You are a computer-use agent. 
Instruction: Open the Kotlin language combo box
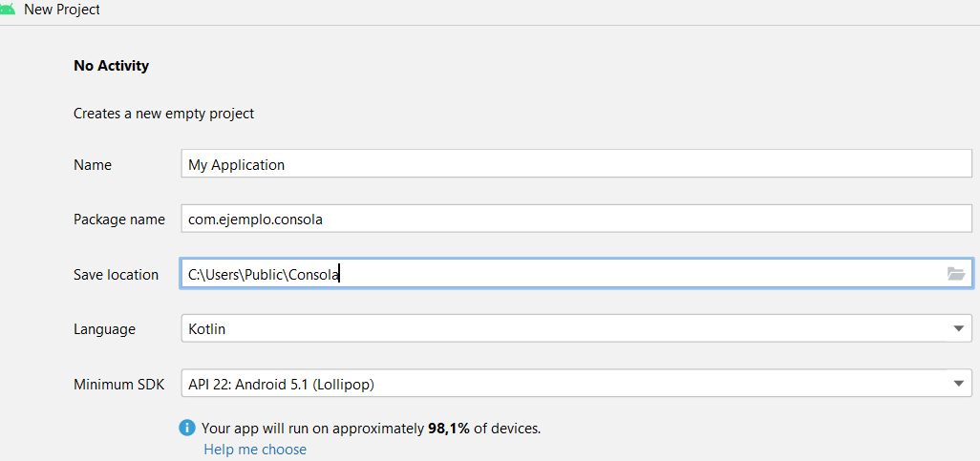(x=564, y=329)
